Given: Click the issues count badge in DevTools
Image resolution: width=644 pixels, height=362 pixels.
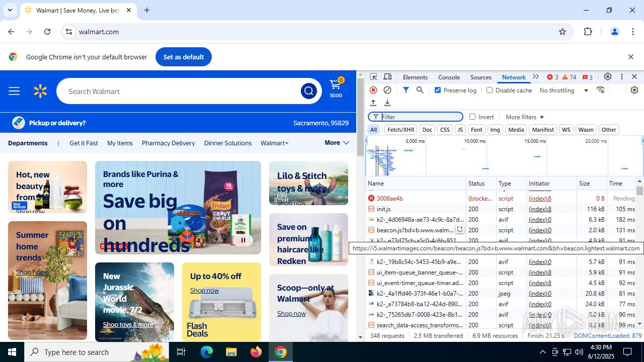Looking at the screenshot, I should 587,77.
